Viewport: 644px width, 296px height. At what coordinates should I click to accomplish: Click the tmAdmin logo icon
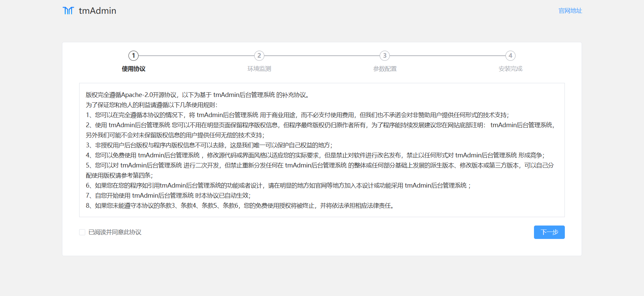pos(68,11)
